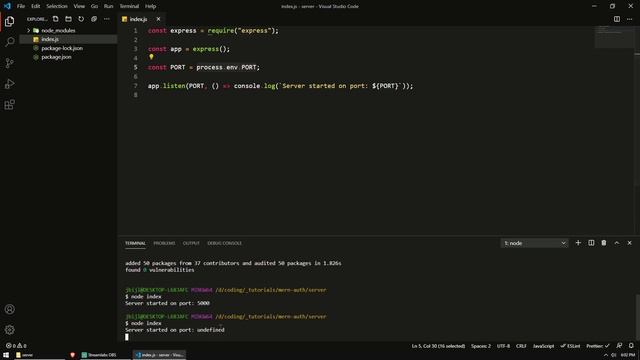This screenshot has height=360, width=640.
Task: Create a new file in Explorer
Action: tap(56, 19)
